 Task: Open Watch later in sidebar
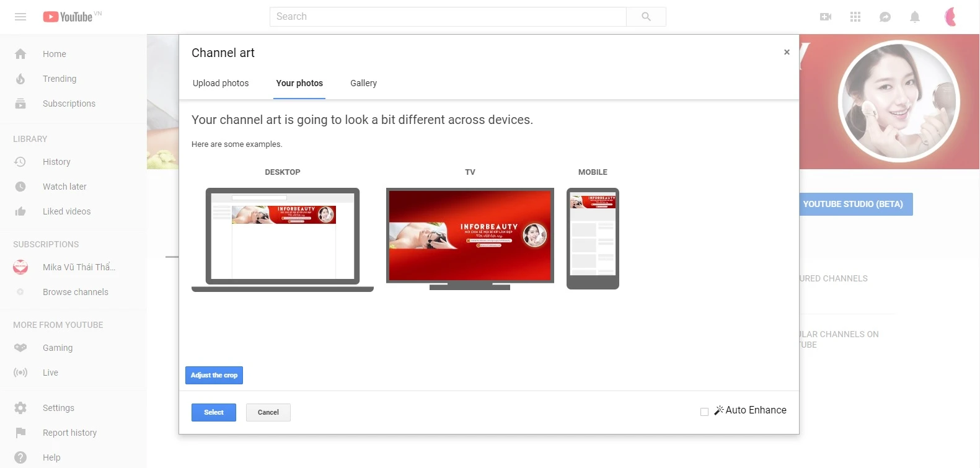[64, 187]
